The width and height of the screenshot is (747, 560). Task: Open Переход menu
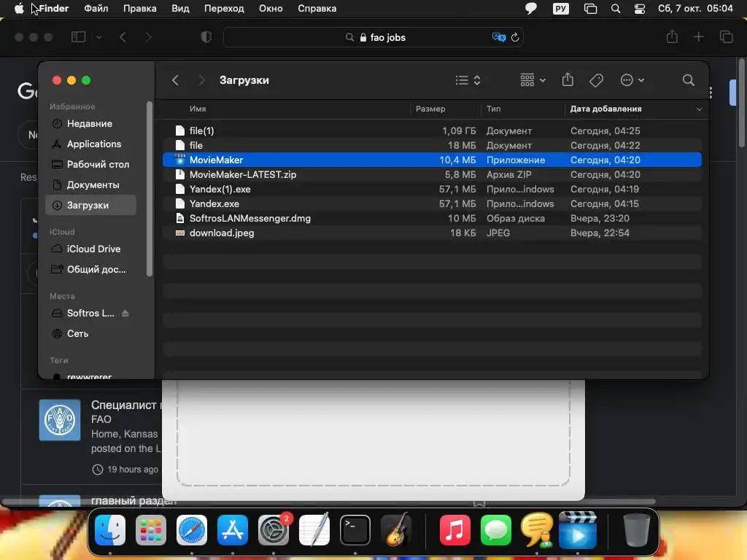(x=224, y=9)
